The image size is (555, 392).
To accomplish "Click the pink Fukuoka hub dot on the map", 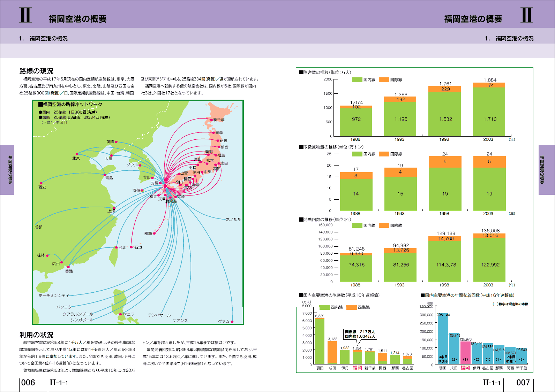I will [x=165, y=186].
